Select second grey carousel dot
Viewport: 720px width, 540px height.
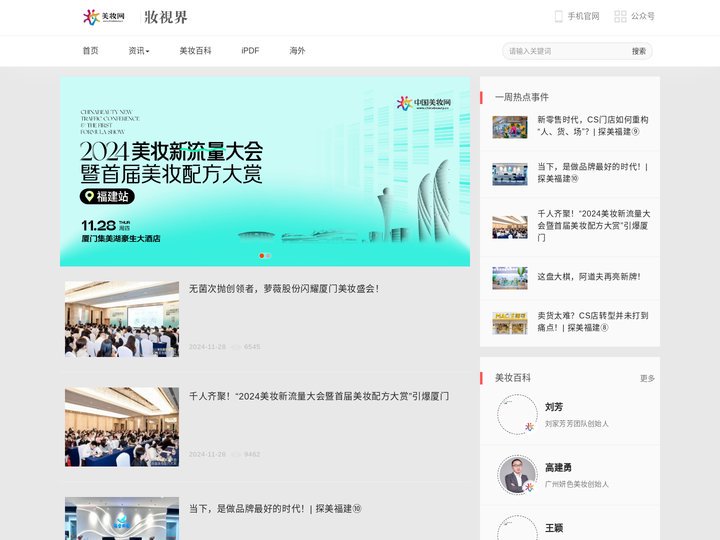pos(268,256)
